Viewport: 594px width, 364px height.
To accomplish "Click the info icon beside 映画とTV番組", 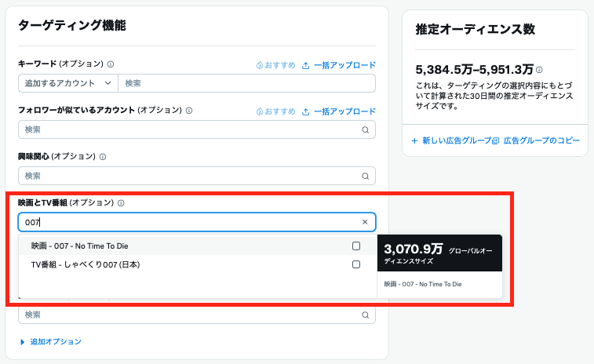I will click(x=122, y=203).
